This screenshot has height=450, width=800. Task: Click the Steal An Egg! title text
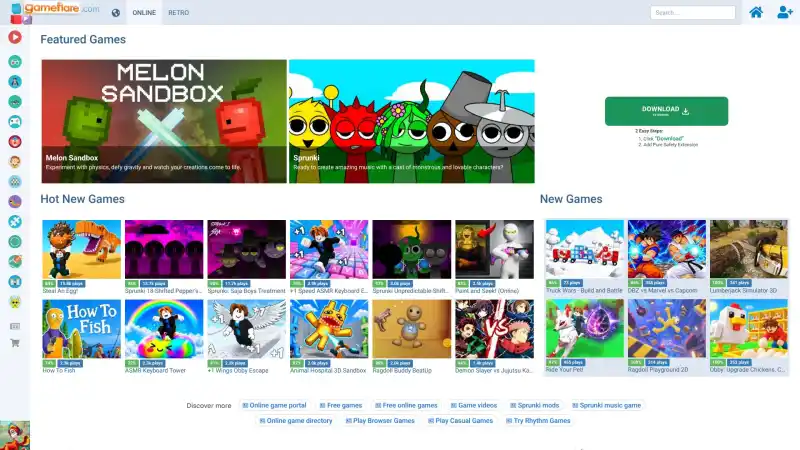click(59, 291)
